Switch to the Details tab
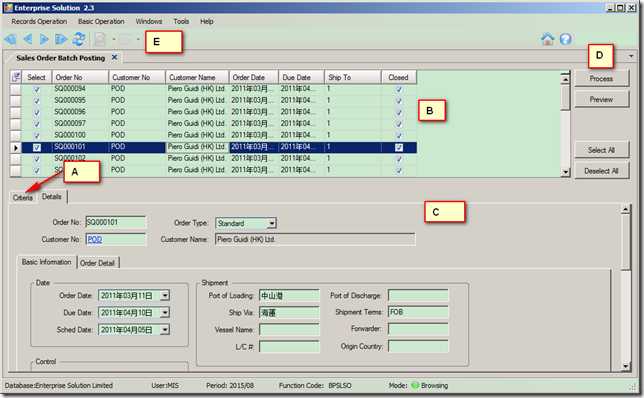Viewport: 644px width, 398px height. pos(52,197)
